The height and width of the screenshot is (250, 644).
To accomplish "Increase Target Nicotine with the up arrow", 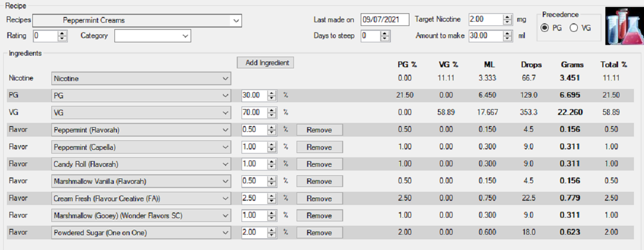I will pos(507,17).
